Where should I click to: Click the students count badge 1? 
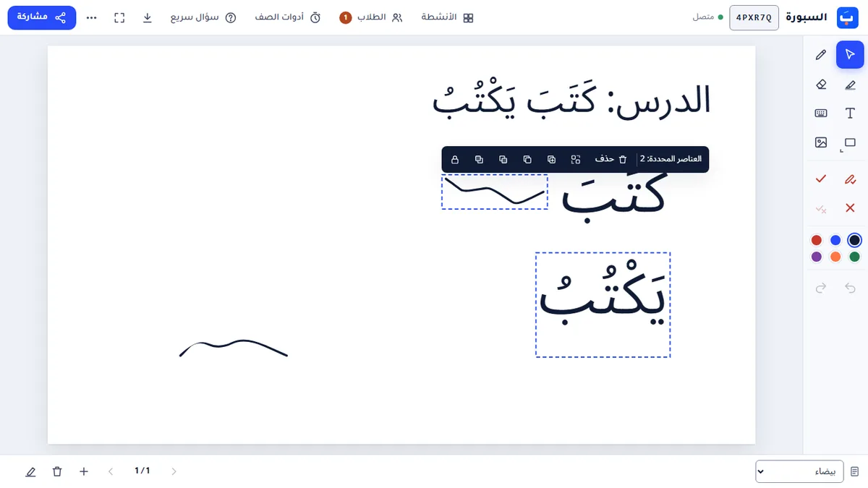click(345, 17)
